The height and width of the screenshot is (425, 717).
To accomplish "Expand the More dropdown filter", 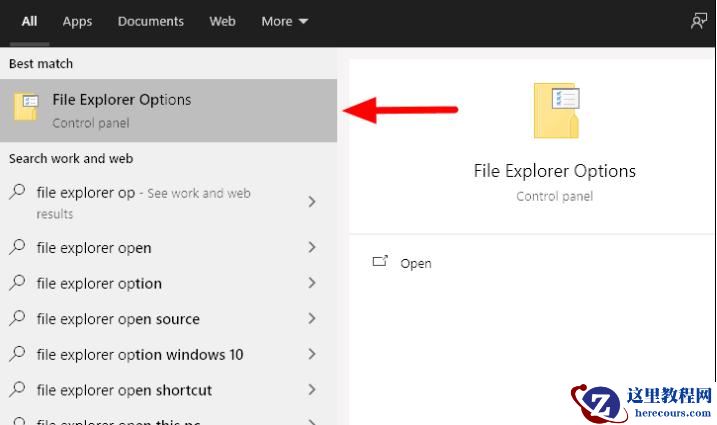I will pos(285,21).
